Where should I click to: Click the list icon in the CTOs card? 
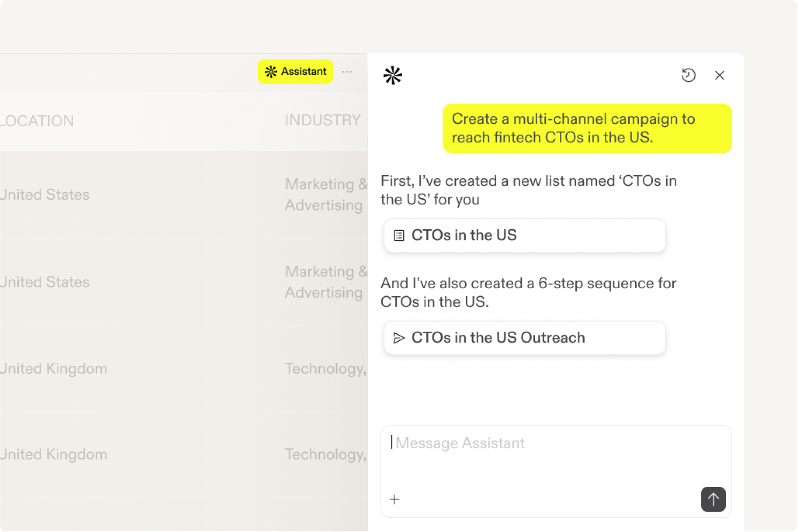[399, 235]
